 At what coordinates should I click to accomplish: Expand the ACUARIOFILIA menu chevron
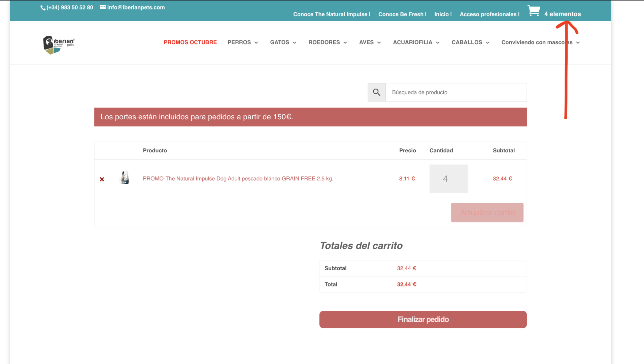[x=438, y=43]
